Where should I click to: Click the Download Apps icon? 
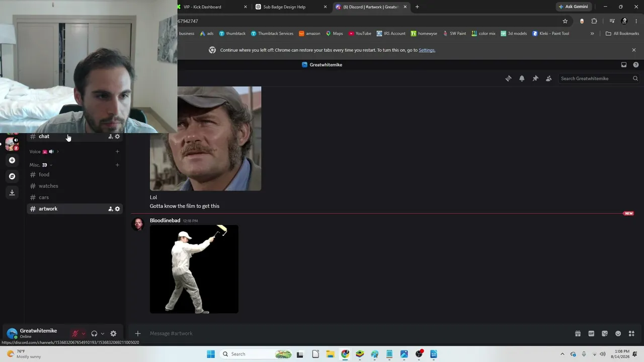12,192
